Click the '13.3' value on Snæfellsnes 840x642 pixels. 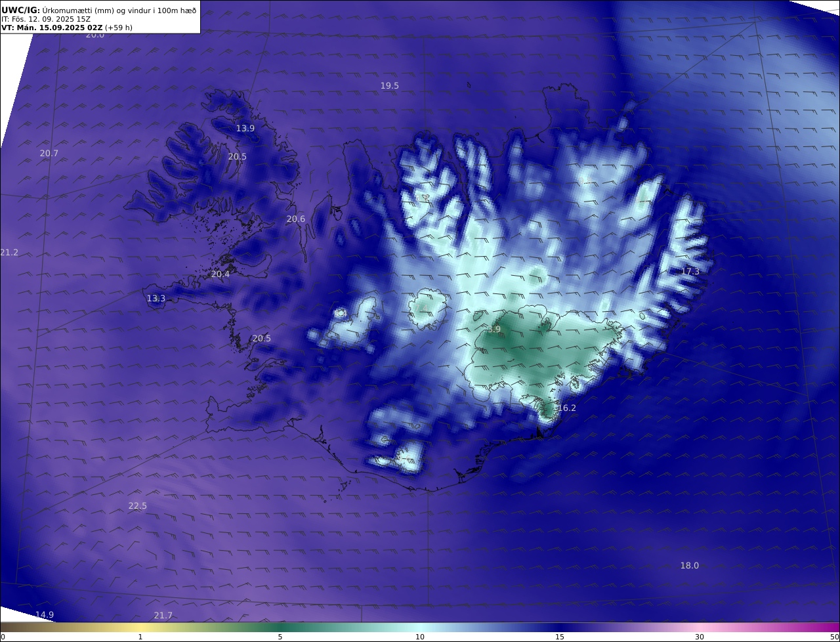tap(156, 299)
